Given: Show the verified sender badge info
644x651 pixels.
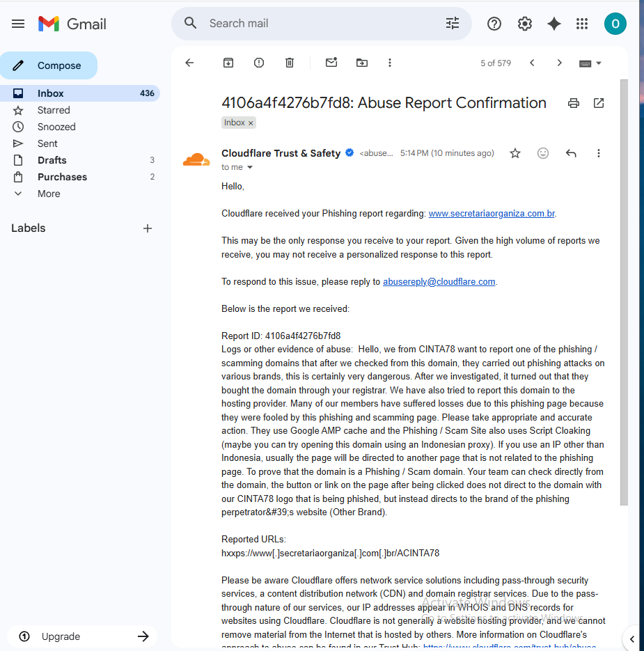Looking at the screenshot, I should click(x=350, y=152).
